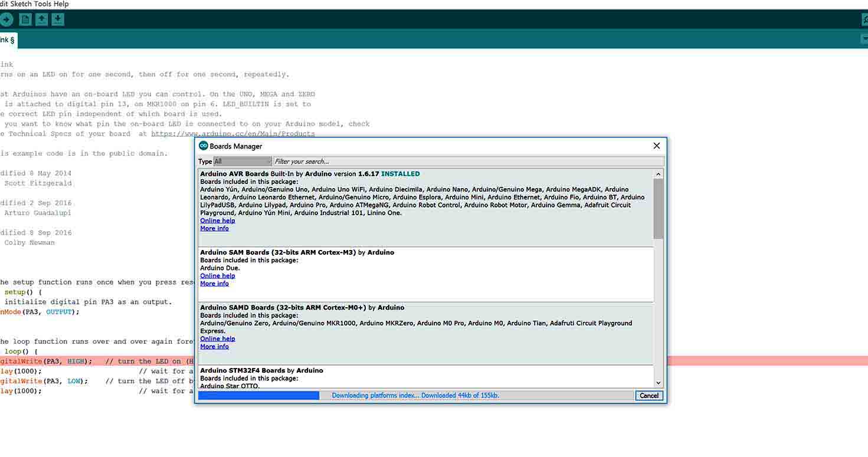Image resolution: width=868 pixels, height=457 pixels.
Task: Click the 'Arturo Guadalupi' comment line
Action: point(37,213)
